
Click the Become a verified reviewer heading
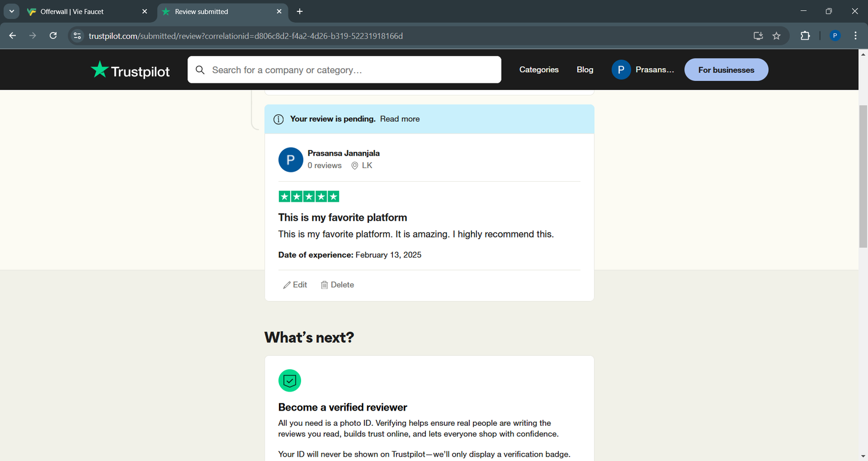pyautogui.click(x=342, y=407)
